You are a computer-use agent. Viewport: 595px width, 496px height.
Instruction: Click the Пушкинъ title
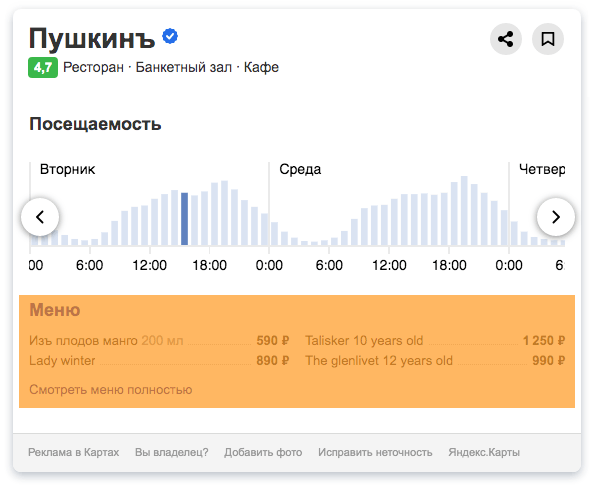pos(92,38)
